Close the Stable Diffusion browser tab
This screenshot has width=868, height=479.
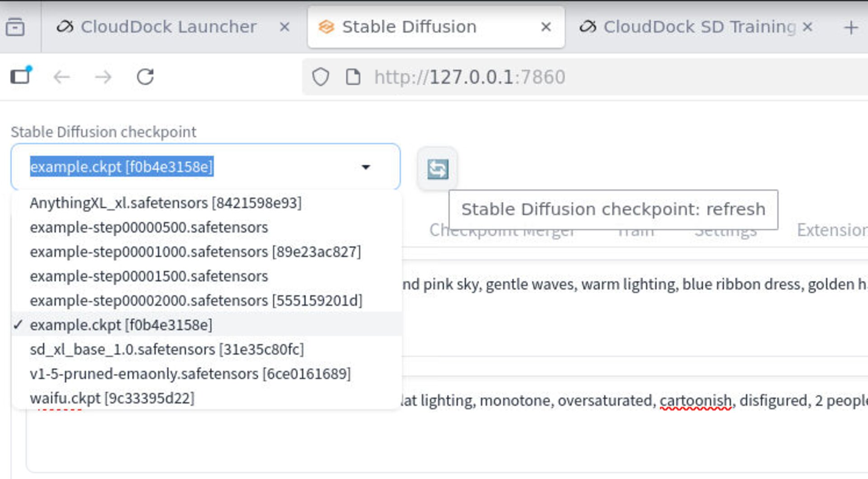click(546, 27)
